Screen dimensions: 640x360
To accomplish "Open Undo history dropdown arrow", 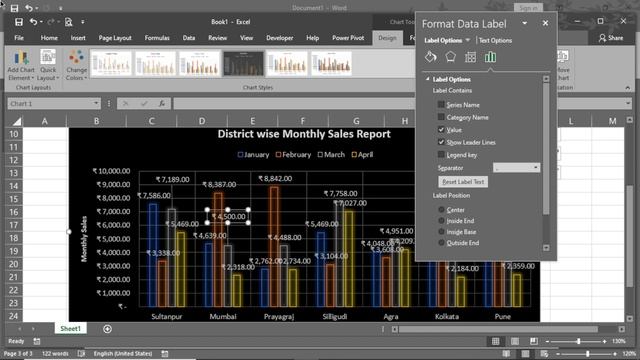I will point(41,22).
